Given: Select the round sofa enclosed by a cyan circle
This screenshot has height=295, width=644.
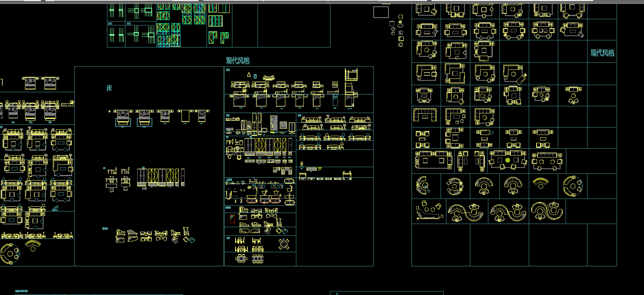Looking at the screenshot, I should tap(573, 186).
